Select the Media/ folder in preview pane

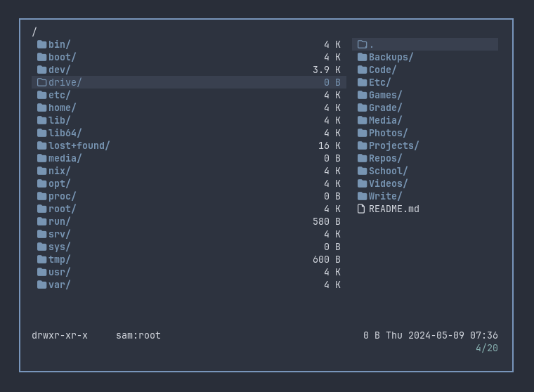(x=386, y=120)
